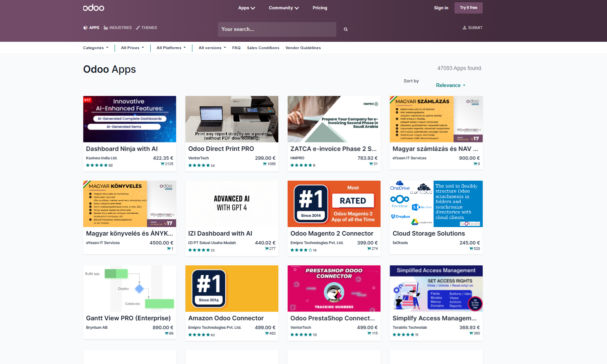The image size is (607, 364).
Task: Expand the All versions dropdown
Action: coord(212,48)
